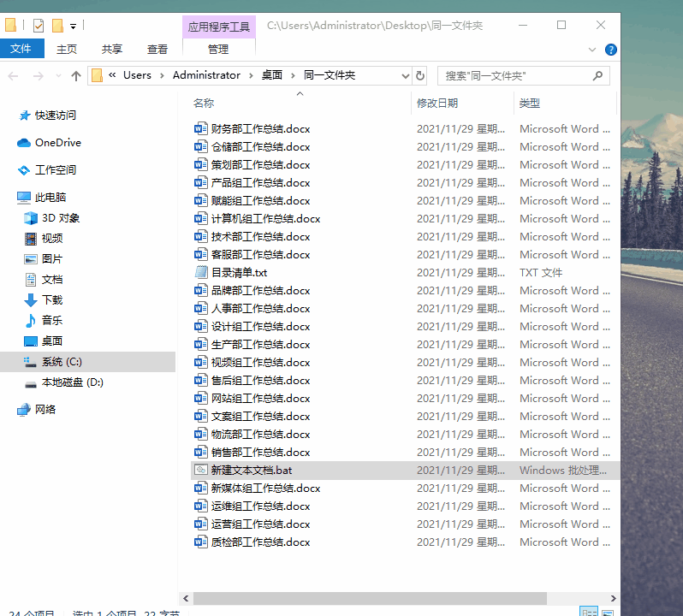Sort by the 类型 column header
683x616 pixels.
click(x=529, y=104)
